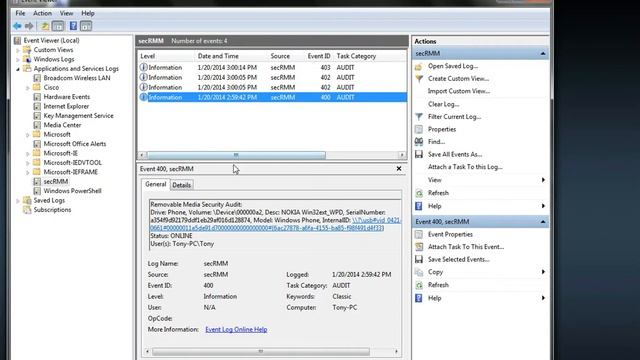Viewport: 640px width, 360px height.
Task: Click the Event Properties icon
Action: coord(419,234)
